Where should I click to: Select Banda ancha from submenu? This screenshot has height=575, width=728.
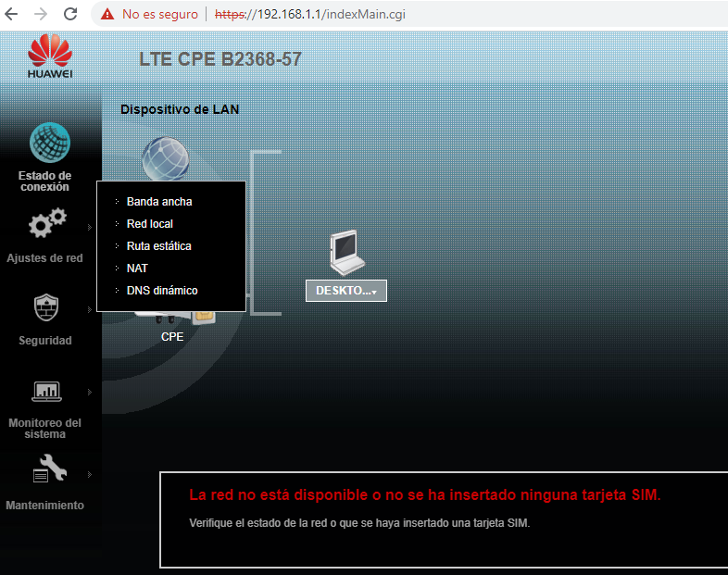(x=159, y=202)
